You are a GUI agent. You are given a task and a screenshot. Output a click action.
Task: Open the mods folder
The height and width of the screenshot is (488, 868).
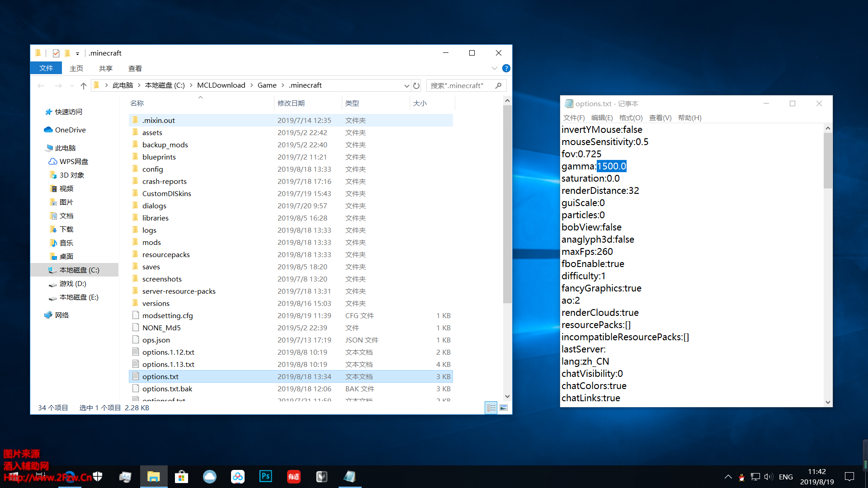coord(151,242)
